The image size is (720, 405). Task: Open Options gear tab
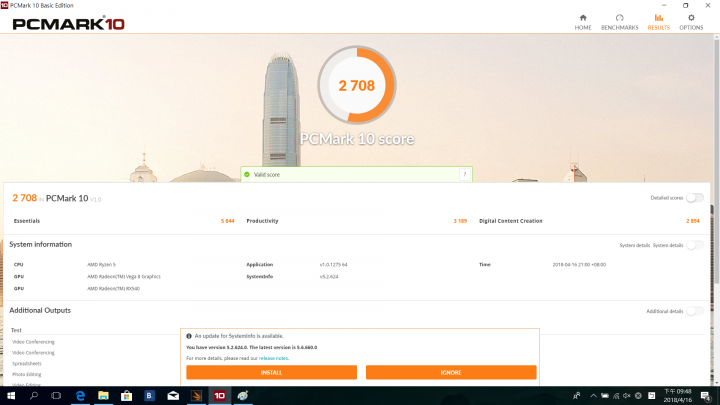pyautogui.click(x=691, y=22)
